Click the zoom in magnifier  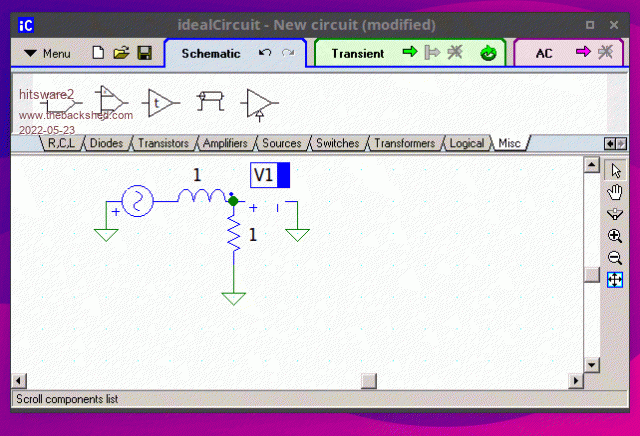[615, 236]
